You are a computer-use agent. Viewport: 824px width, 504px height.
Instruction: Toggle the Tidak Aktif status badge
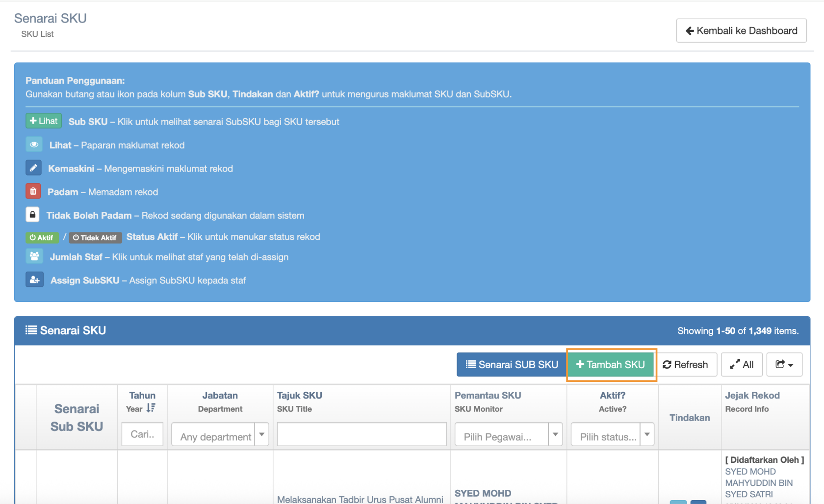(x=95, y=238)
